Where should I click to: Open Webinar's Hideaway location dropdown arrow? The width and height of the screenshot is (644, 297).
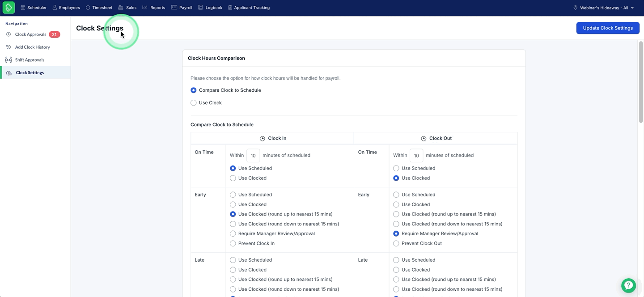click(632, 8)
